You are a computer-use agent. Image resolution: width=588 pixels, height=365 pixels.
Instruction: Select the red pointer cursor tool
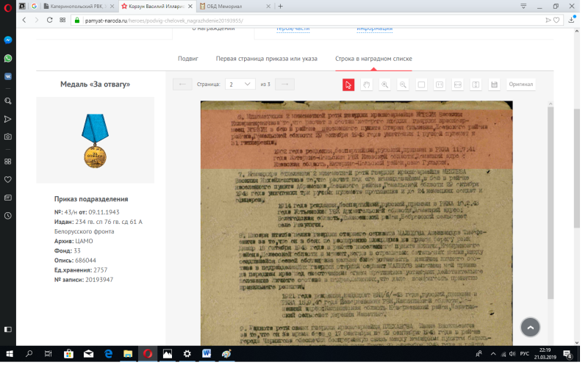(348, 84)
